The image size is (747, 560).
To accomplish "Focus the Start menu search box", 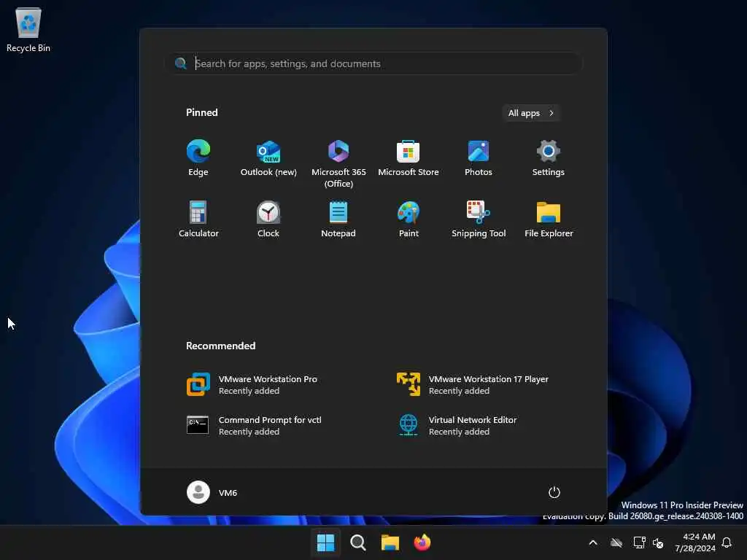I will 374,63.
